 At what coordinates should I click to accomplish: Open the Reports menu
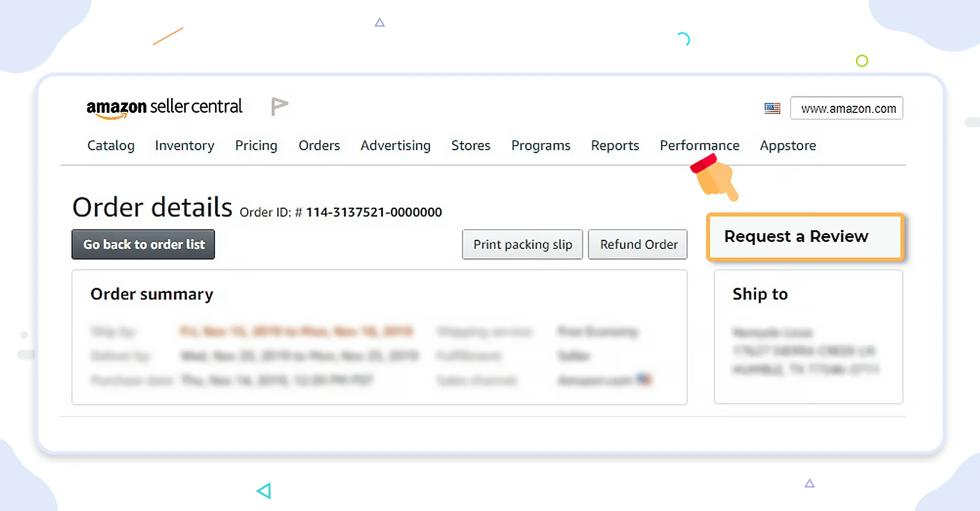pos(614,146)
